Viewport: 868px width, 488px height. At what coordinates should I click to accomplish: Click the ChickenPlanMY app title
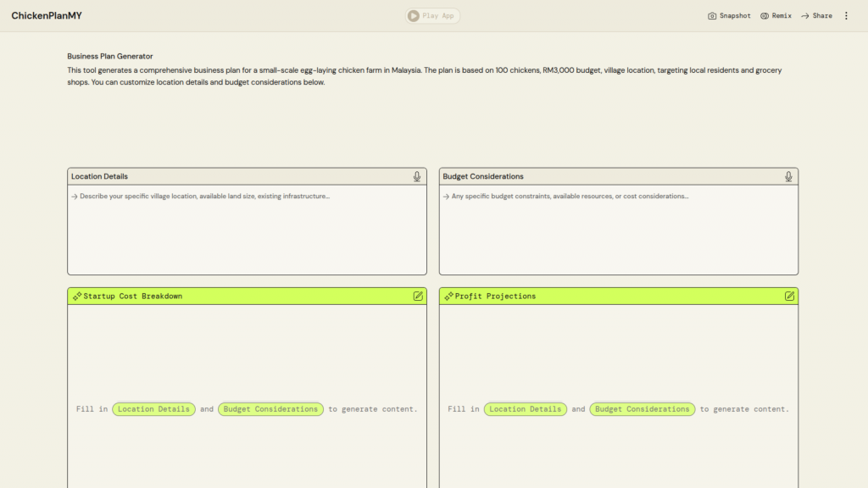pos(47,16)
